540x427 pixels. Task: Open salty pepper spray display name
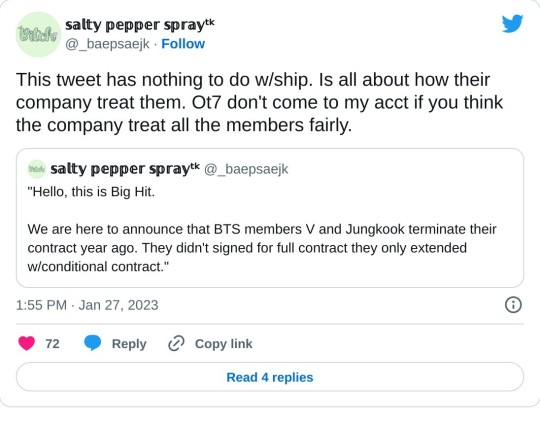(x=139, y=25)
